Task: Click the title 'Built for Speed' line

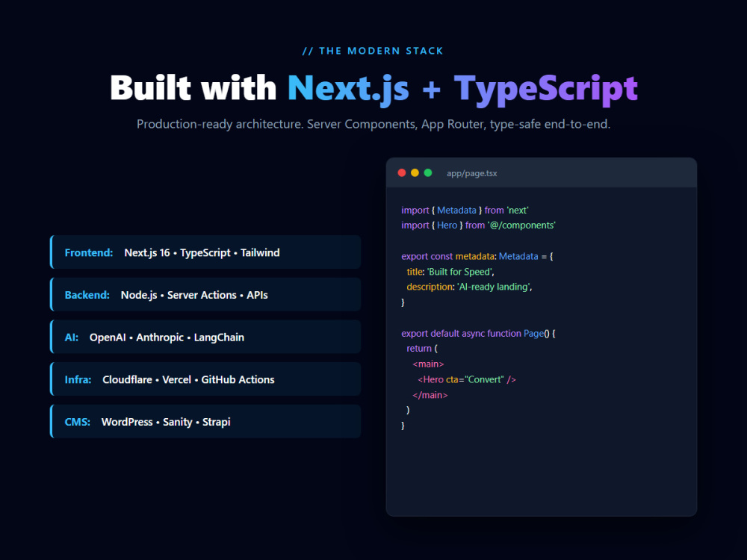Action: (450, 272)
